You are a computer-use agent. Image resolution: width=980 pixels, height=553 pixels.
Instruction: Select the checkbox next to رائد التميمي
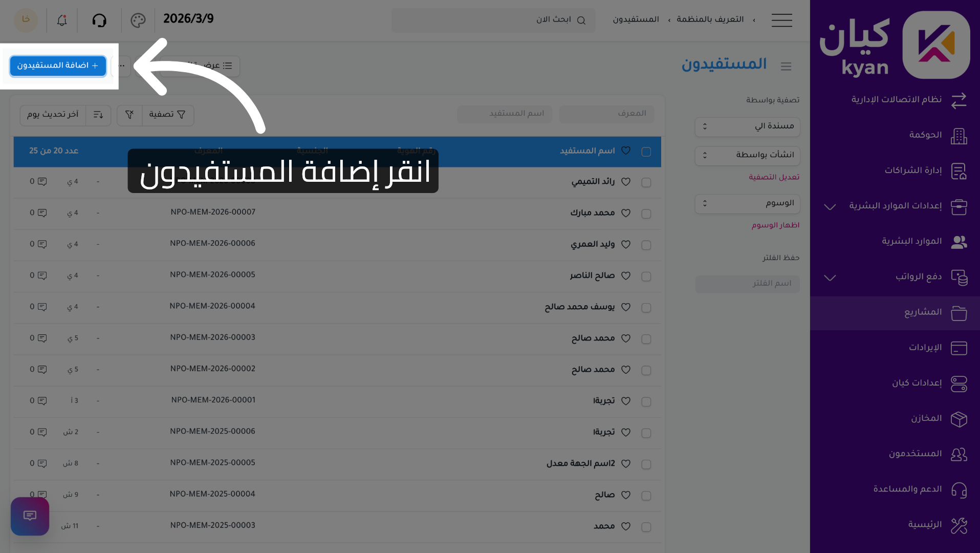(646, 182)
